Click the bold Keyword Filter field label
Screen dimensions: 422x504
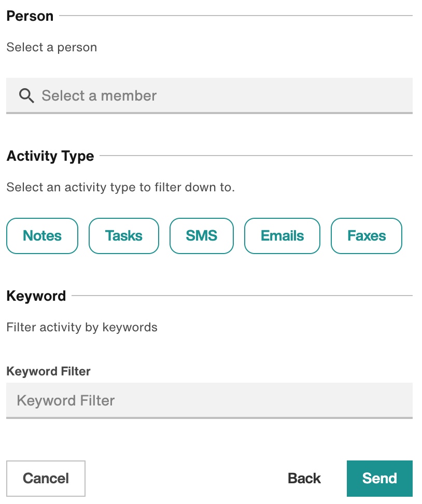48,371
